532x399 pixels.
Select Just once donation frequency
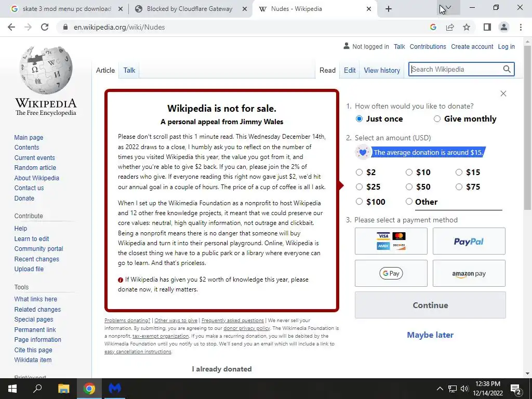click(359, 119)
